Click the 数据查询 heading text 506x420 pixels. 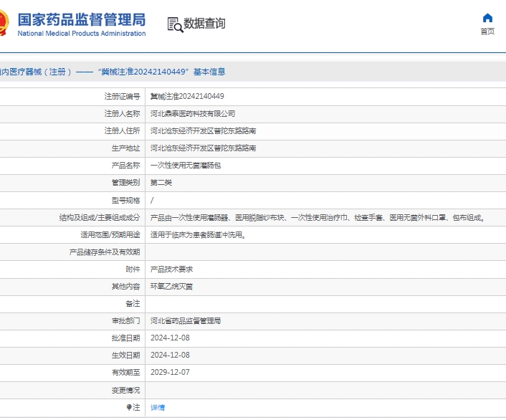(x=204, y=23)
